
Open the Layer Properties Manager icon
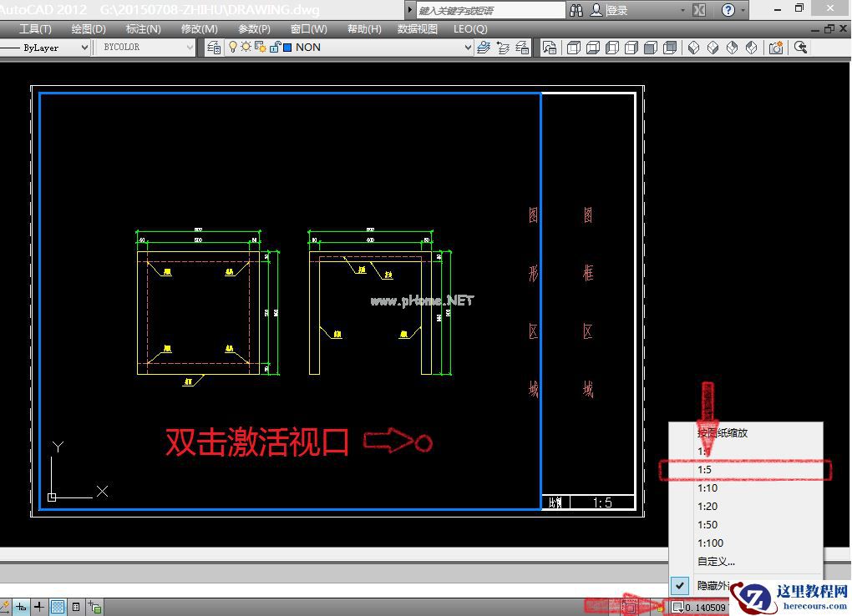coord(214,48)
